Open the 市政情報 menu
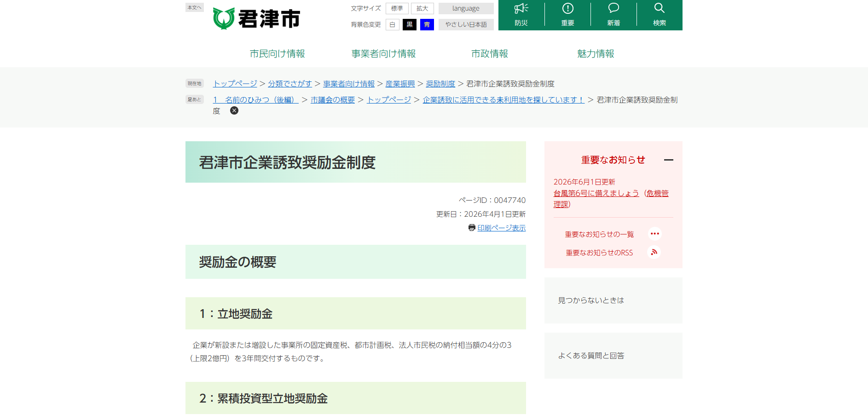868x415 pixels. (x=490, y=53)
